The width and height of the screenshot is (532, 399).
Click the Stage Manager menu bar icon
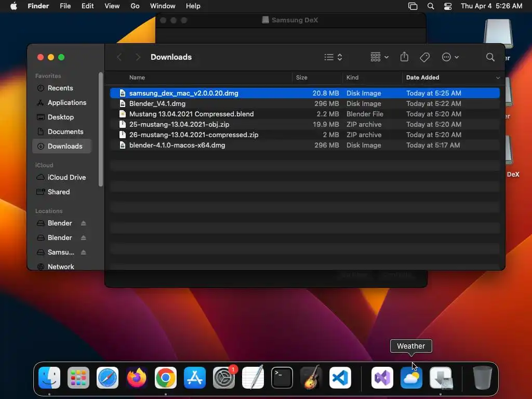point(413,6)
